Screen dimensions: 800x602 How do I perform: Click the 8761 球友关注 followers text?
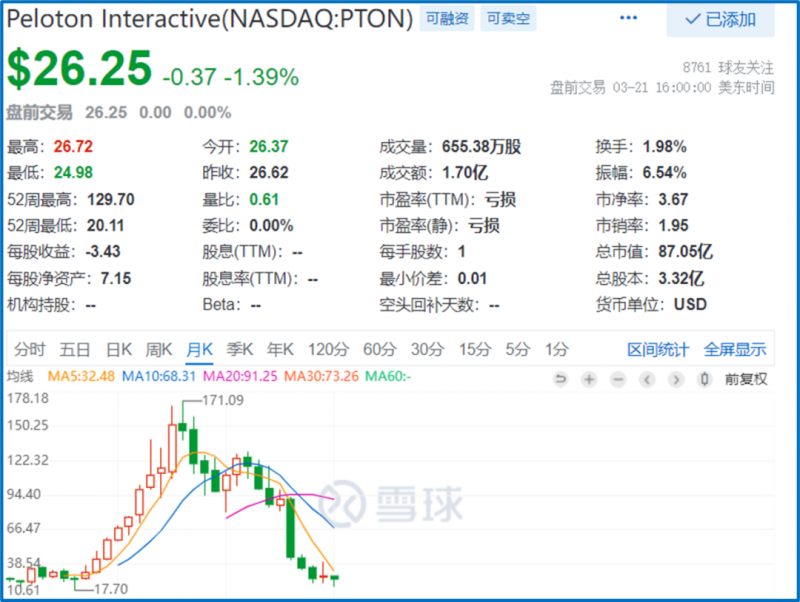(728, 67)
